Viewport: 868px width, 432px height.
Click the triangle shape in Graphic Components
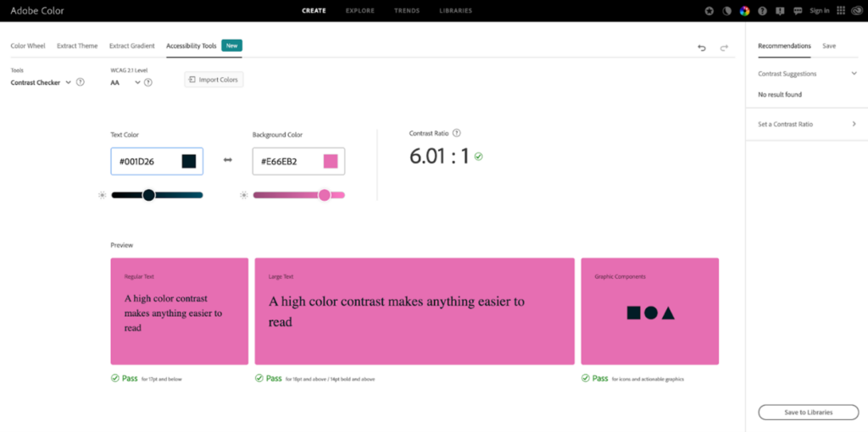click(x=668, y=313)
